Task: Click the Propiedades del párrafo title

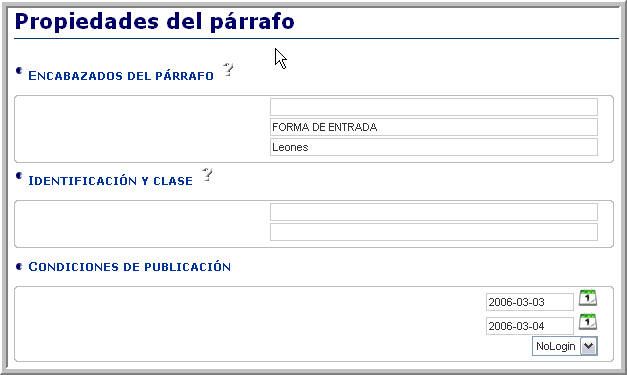Action: 154,22
